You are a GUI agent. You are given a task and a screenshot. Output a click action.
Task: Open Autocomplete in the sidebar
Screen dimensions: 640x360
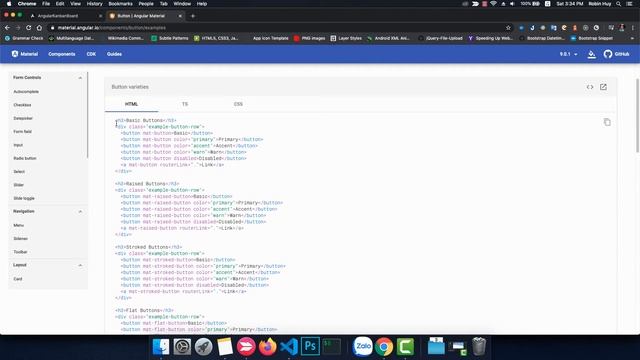pyautogui.click(x=26, y=91)
